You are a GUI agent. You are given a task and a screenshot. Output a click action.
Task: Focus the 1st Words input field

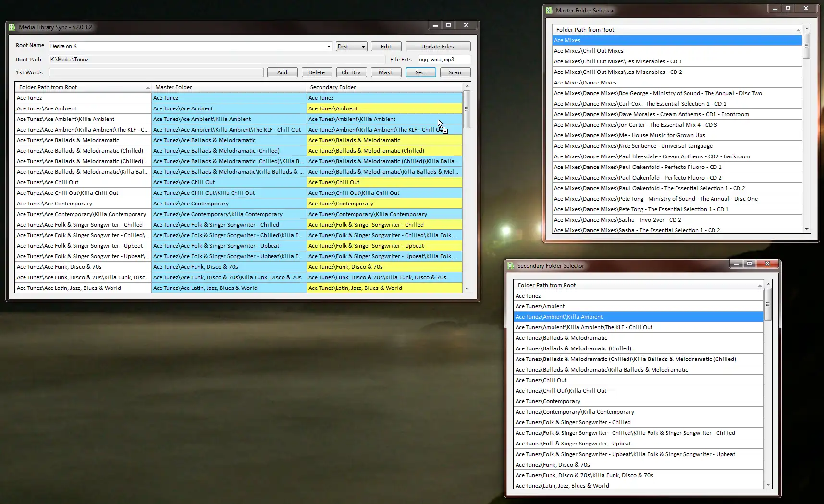[156, 72]
